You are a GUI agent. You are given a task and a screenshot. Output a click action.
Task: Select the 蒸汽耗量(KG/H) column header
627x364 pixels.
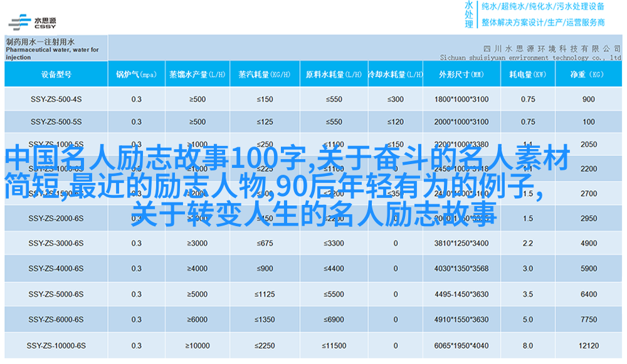(x=264, y=75)
